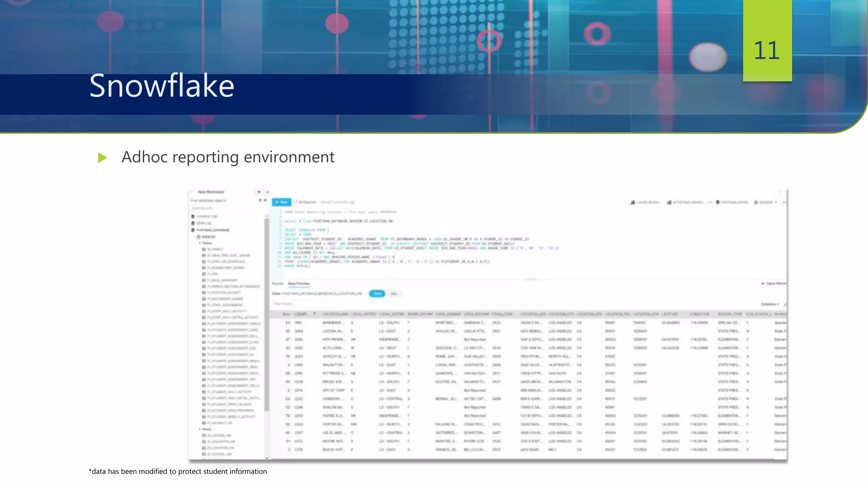Focus the Filter result input field
Image resolution: width=868 pixels, height=488 pixels.
(310, 304)
